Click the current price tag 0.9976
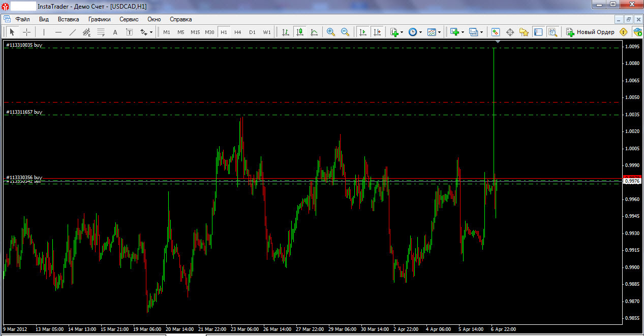644x336 pixels. point(633,181)
